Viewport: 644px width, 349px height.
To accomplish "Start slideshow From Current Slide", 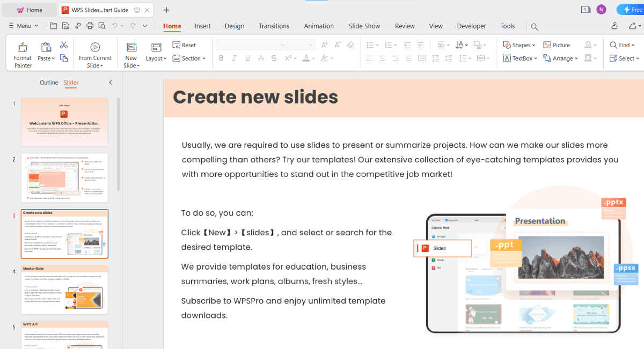I will [x=95, y=55].
